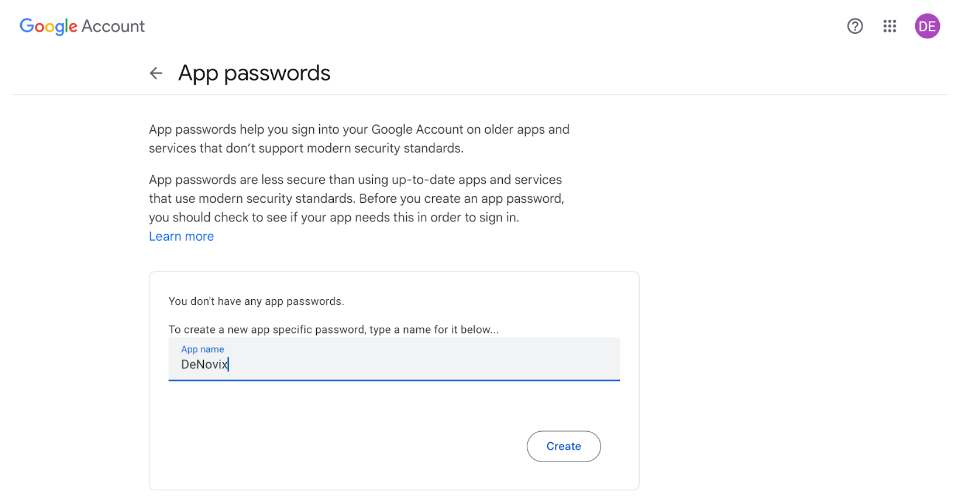Click the paragraph about older apps and services
Viewport: 962px width, 499px height.
pos(359,139)
